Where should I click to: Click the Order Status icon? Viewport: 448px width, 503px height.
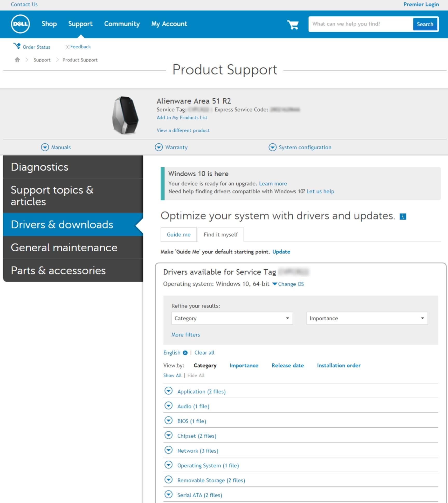pyautogui.click(x=17, y=46)
